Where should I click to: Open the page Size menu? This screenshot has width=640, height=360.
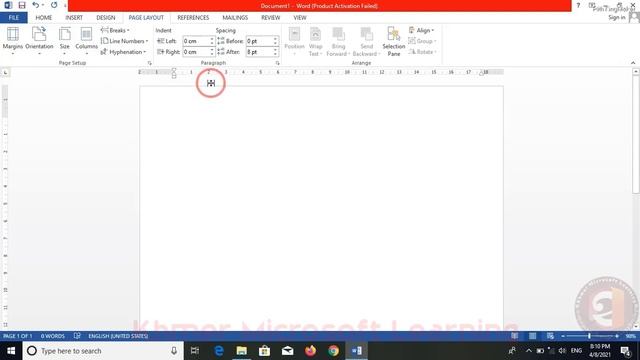[x=64, y=41]
